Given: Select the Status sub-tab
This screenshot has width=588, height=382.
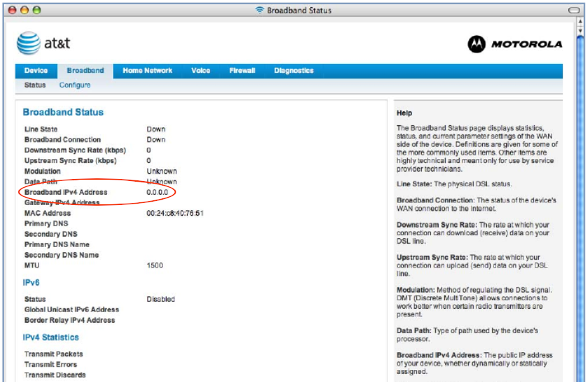Looking at the screenshot, I should (x=35, y=85).
